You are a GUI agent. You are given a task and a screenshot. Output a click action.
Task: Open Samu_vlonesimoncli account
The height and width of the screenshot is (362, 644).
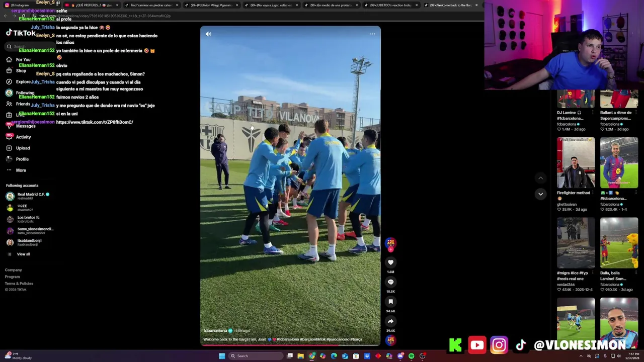pyautogui.click(x=30, y=231)
